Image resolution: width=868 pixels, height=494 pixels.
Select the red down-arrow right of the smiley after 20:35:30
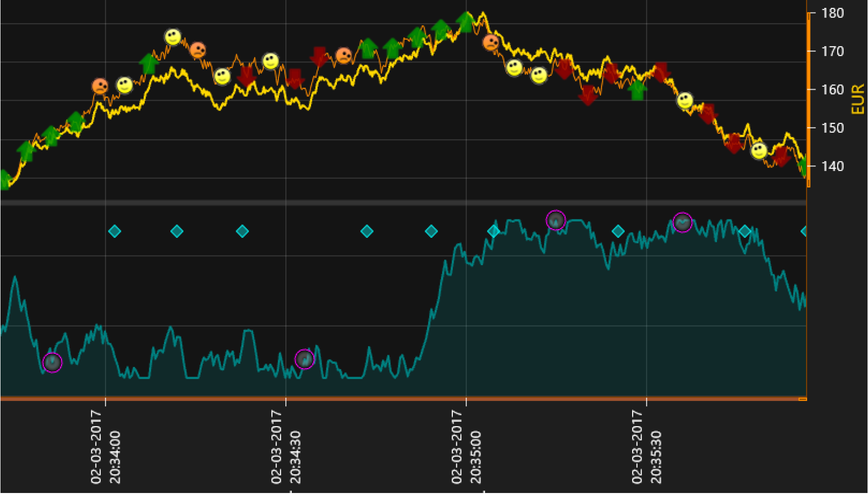708,114
